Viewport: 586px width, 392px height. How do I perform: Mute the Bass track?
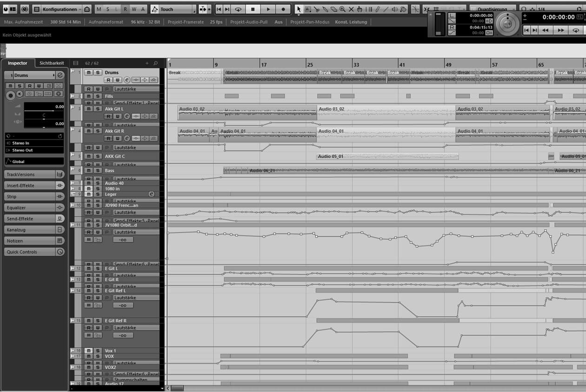pyautogui.click(x=89, y=171)
